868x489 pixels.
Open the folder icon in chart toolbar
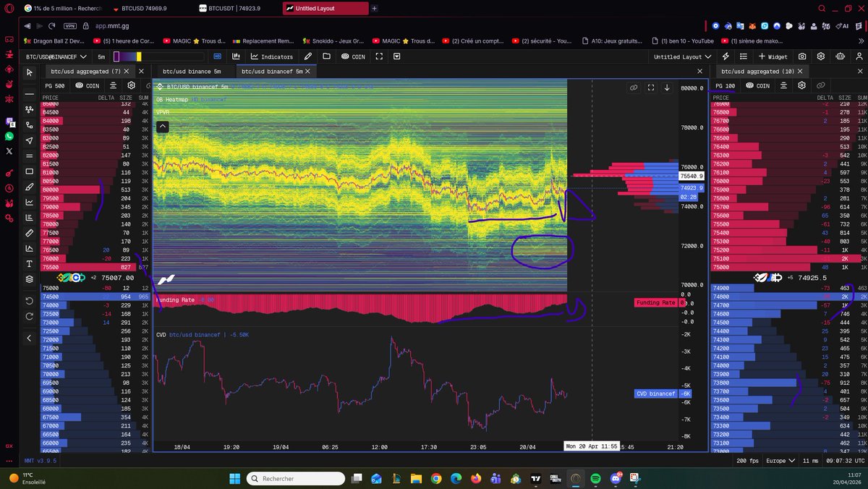326,56
